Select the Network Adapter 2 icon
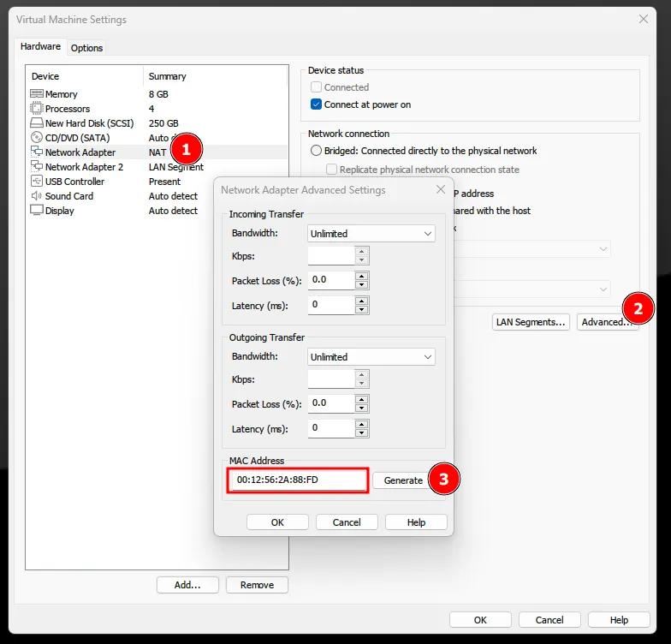Viewport: 671px width, 644px height. pos(36,167)
